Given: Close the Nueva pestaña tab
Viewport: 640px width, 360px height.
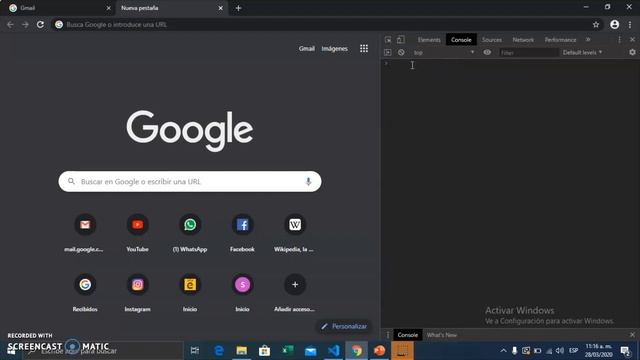Looking at the screenshot, I should (220, 8).
